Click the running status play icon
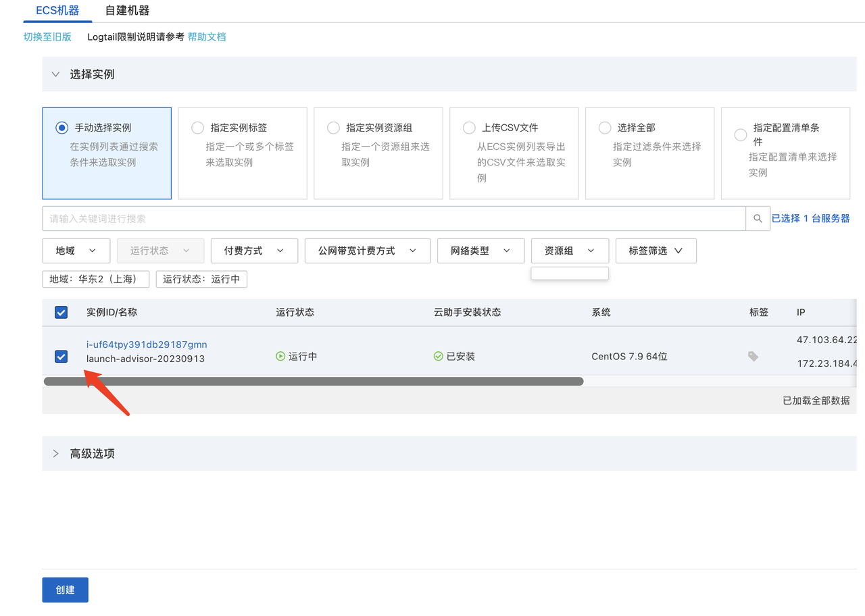 pos(280,356)
